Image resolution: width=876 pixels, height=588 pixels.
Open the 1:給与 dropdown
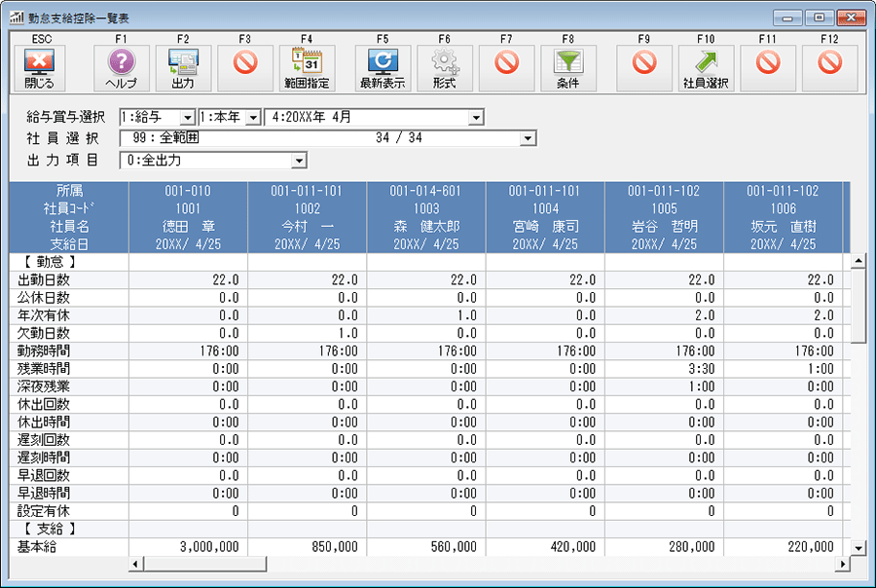pos(188,118)
